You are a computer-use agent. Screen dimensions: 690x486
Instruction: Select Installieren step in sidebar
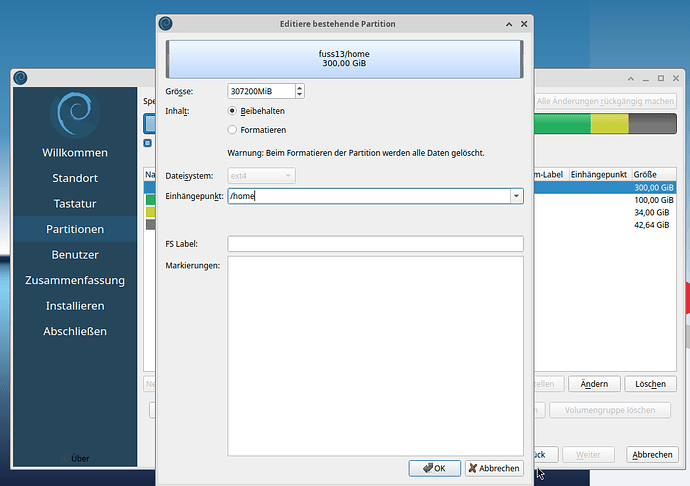coord(75,306)
